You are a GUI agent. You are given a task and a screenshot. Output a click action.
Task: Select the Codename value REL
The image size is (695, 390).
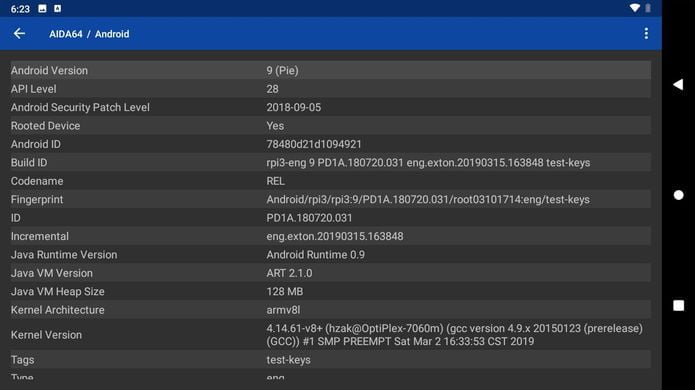(x=276, y=181)
